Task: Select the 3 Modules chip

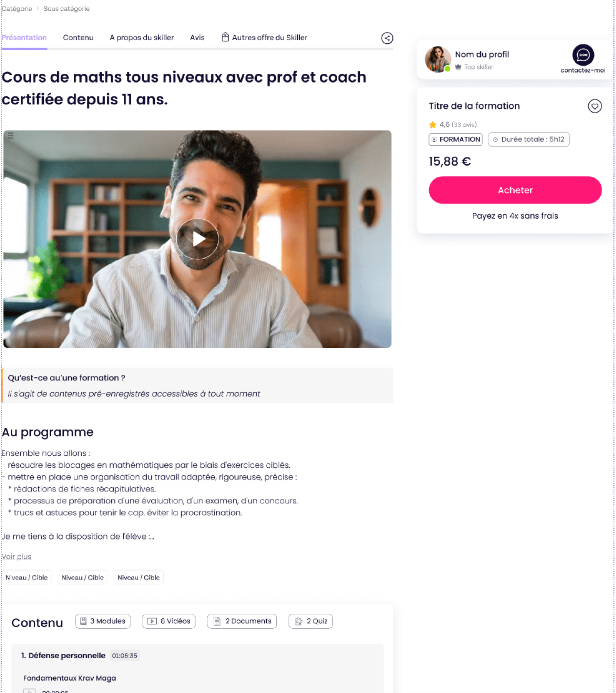Action: (x=103, y=621)
